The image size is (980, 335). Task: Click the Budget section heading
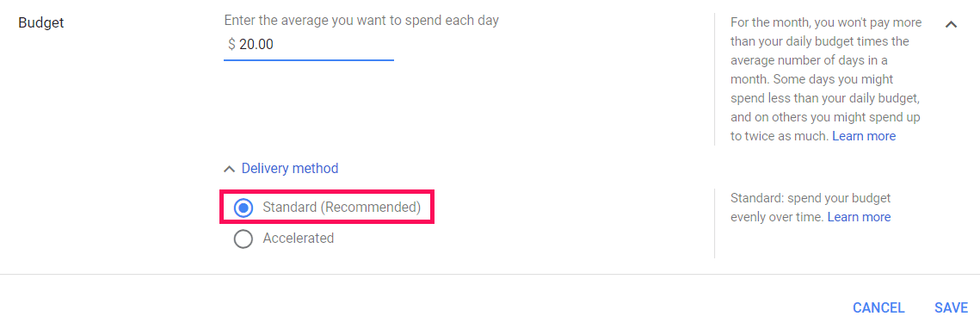[x=41, y=23]
